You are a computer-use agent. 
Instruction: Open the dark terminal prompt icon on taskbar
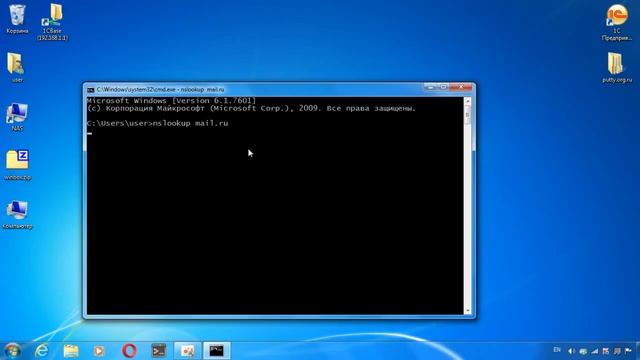(x=158, y=351)
